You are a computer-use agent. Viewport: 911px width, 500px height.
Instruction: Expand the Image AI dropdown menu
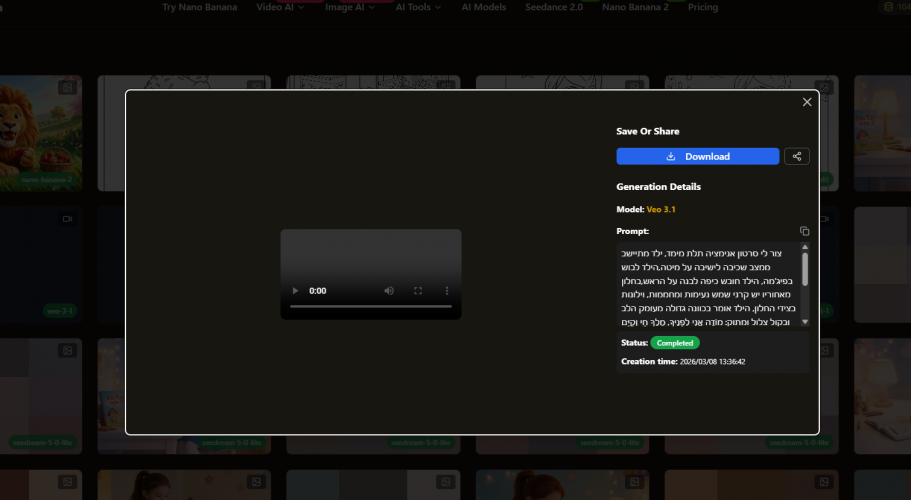point(350,7)
